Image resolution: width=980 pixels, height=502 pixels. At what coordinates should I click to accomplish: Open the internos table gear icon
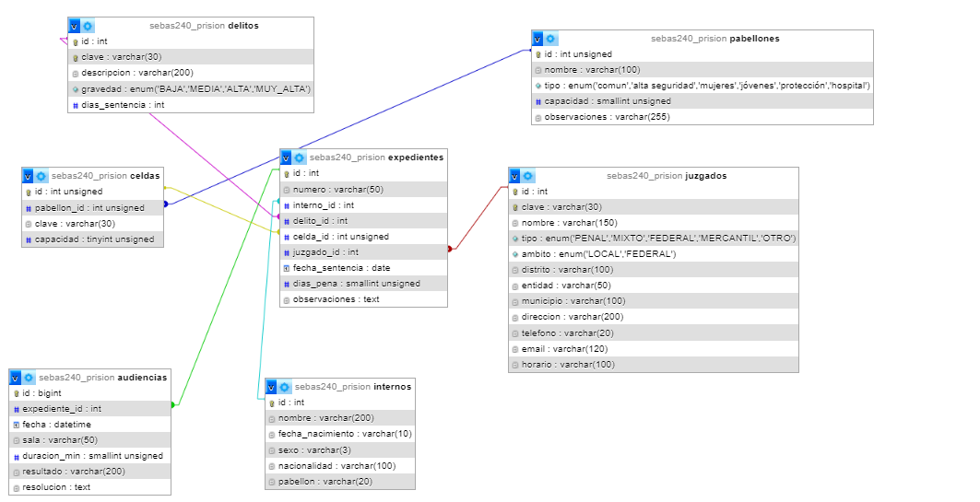click(285, 387)
